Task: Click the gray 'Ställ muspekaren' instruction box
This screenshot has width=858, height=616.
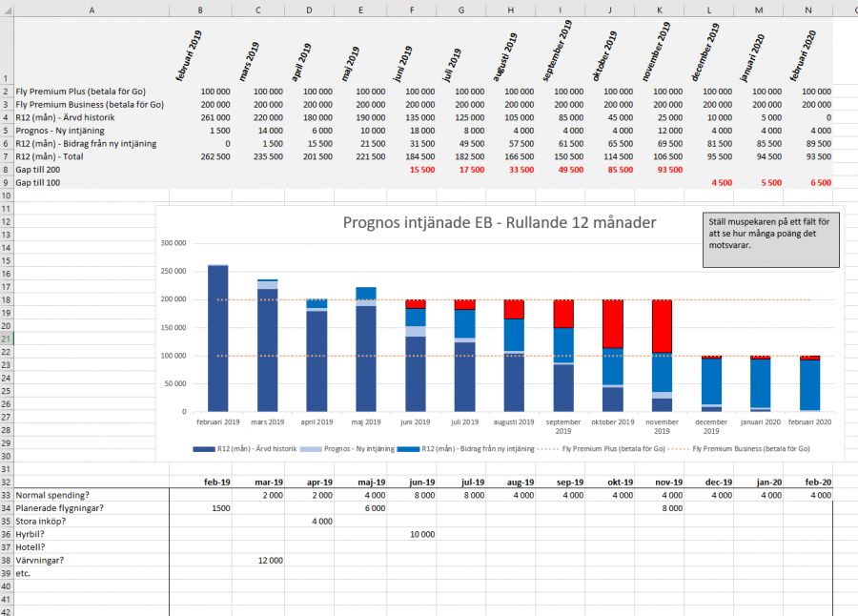Action: (770, 238)
